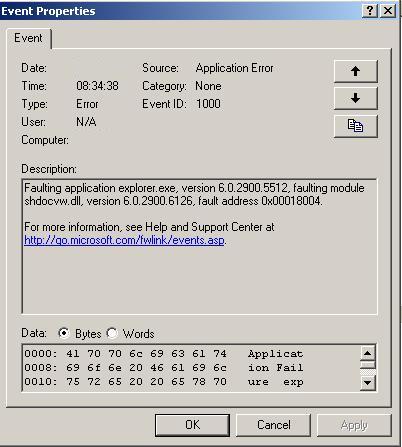Copy event details to clipboard
The image size is (402, 447).
click(356, 126)
